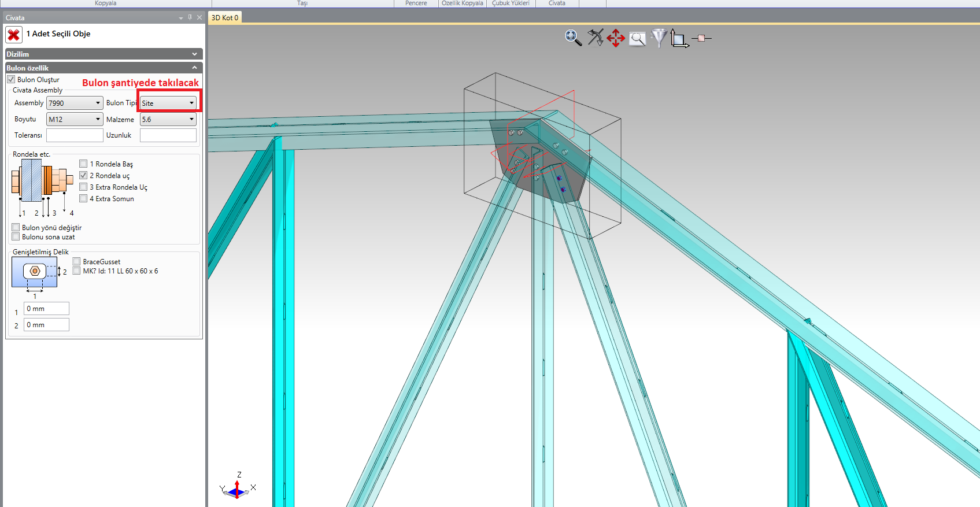Click the Pencere ribbon label
This screenshot has height=507, width=980.
(x=416, y=3)
